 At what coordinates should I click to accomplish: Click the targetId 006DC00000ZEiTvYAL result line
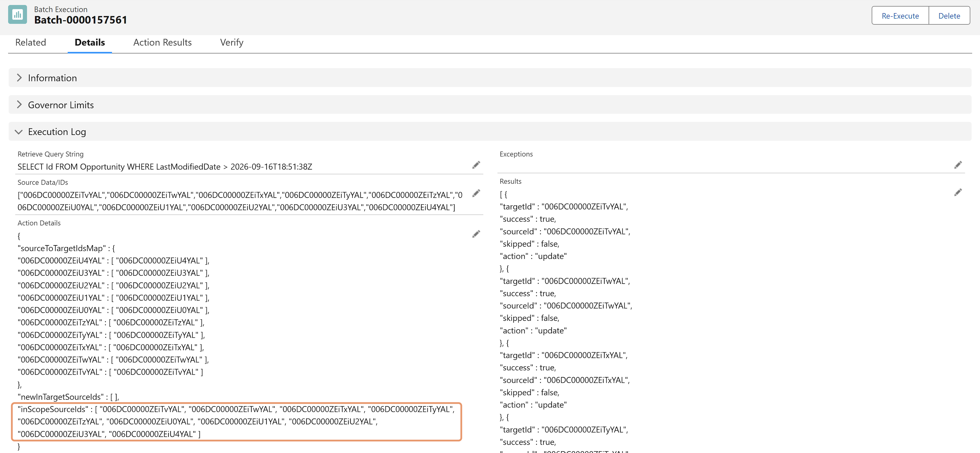coord(564,207)
